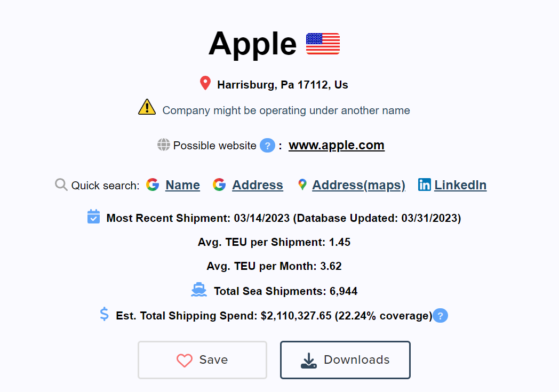Open the LinkedIn quick search link

coord(460,185)
